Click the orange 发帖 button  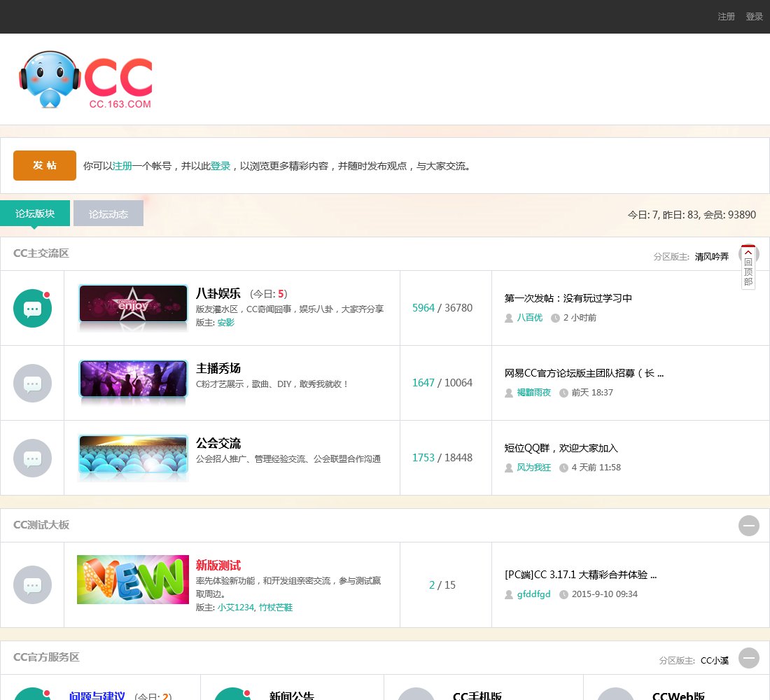coord(45,165)
